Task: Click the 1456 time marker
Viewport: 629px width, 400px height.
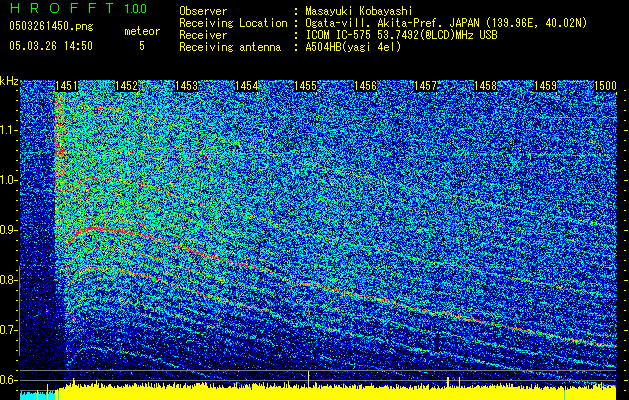Action: pyautogui.click(x=365, y=86)
